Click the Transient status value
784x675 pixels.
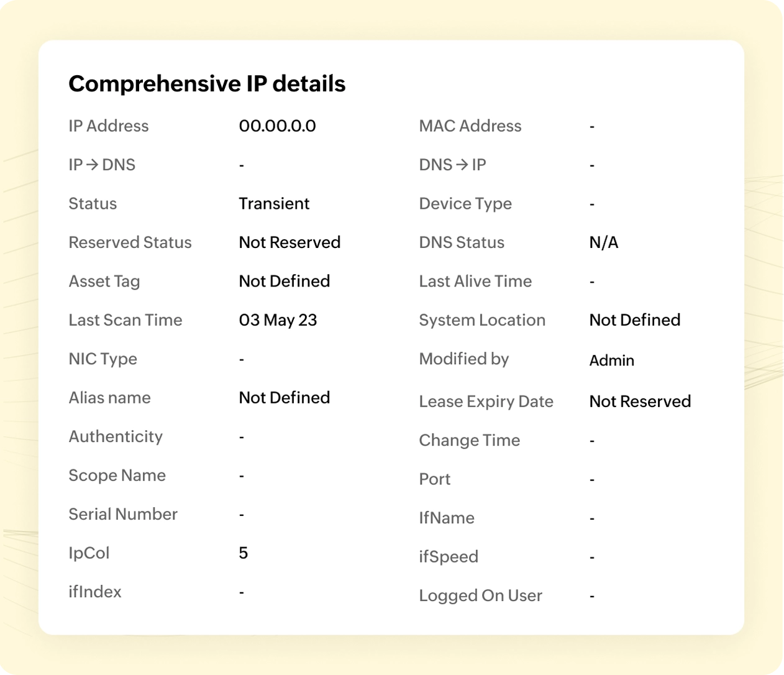point(274,204)
